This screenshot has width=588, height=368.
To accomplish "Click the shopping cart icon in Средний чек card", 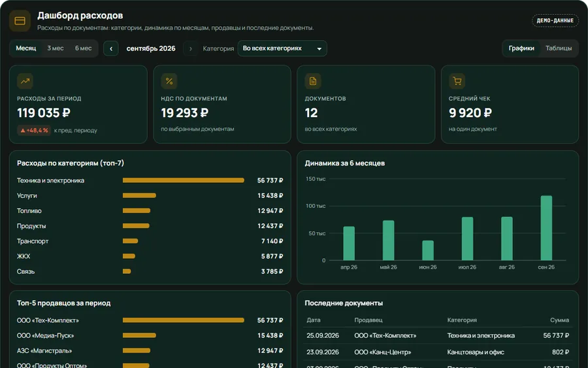I will (457, 81).
